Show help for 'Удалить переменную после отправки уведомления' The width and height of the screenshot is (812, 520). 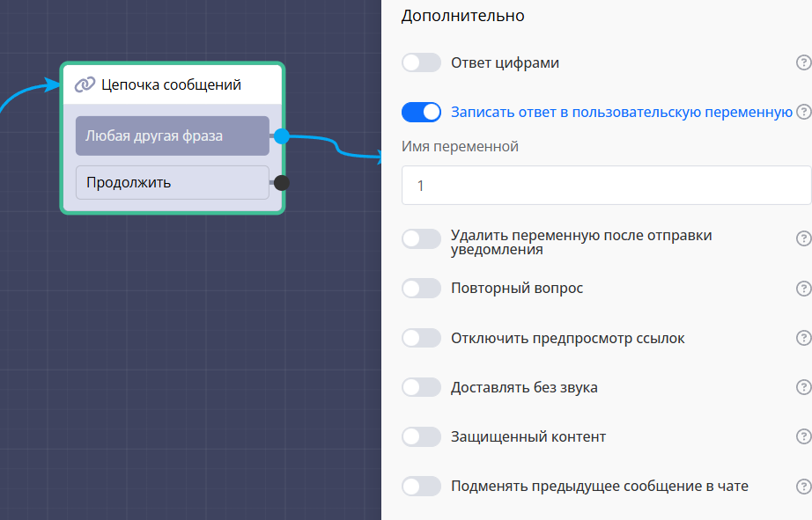(802, 238)
